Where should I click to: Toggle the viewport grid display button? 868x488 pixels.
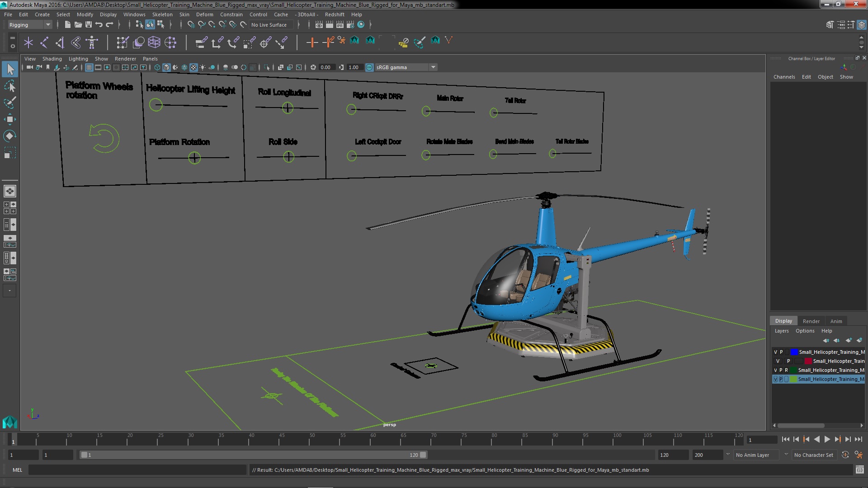(x=89, y=67)
